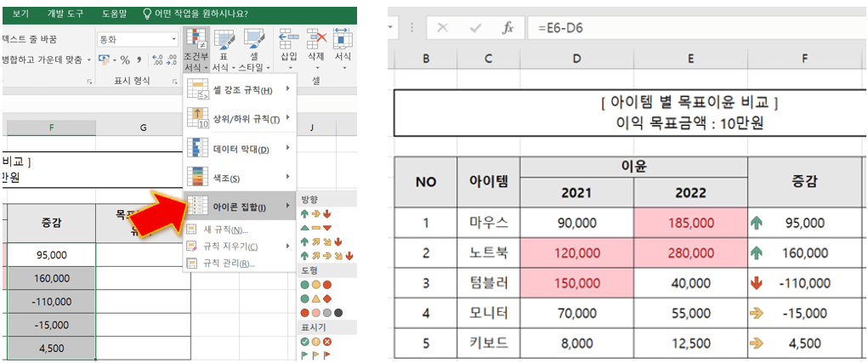Select the 4 arrows colored icon set

pyautogui.click(x=321, y=241)
